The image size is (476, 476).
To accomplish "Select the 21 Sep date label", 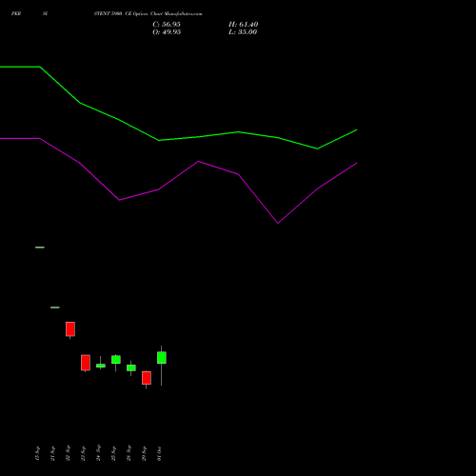I will pos(52,453).
